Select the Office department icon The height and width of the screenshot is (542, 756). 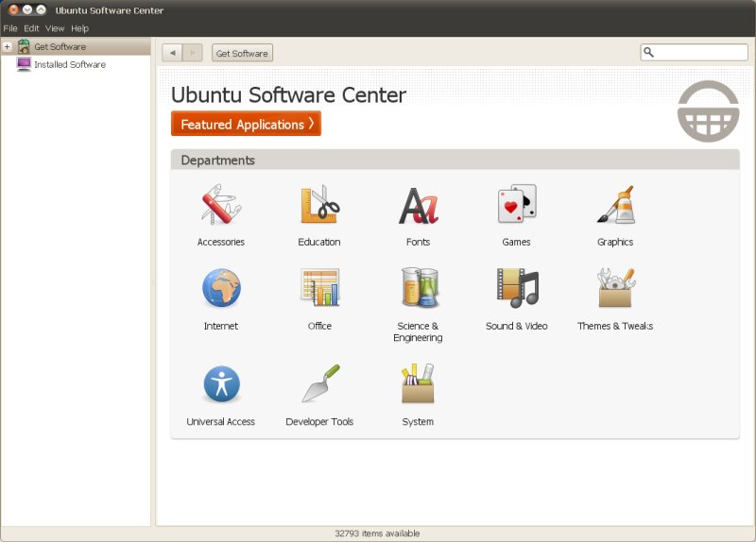[x=319, y=288]
